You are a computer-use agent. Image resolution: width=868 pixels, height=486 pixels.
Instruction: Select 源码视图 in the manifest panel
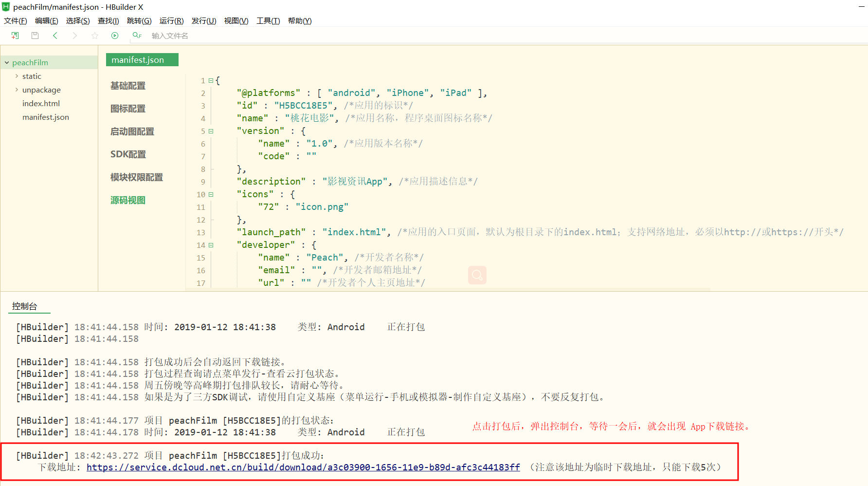pos(127,200)
